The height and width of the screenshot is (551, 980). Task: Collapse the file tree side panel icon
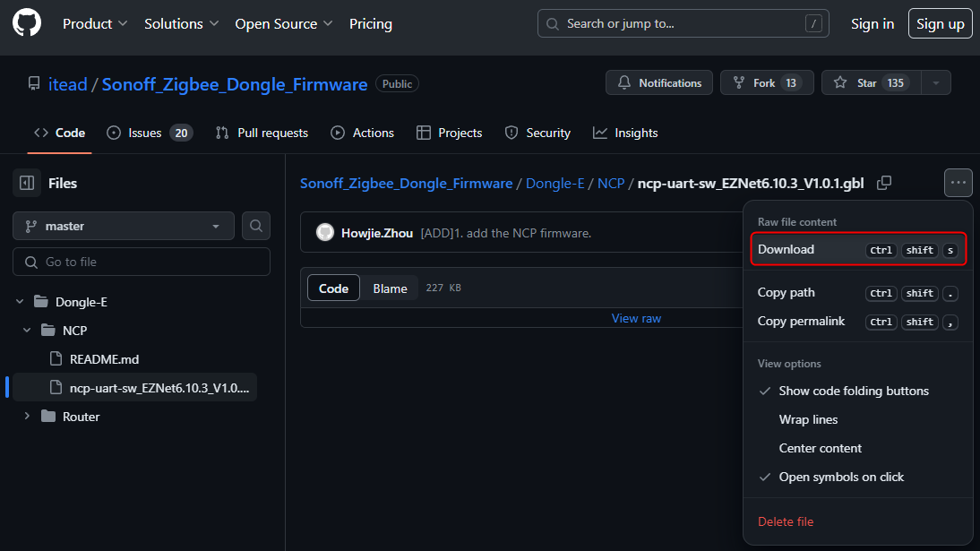pyautogui.click(x=27, y=183)
